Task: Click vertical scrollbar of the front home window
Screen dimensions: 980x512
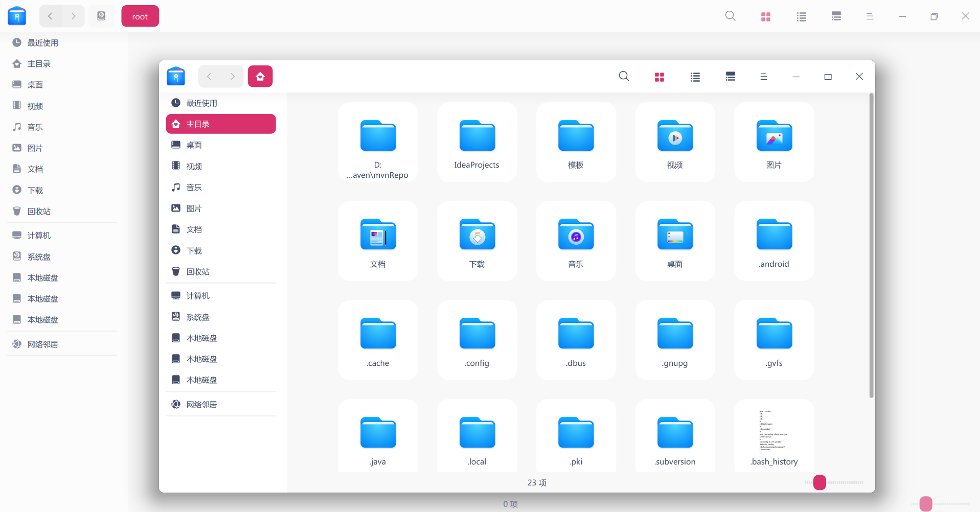Action: 872,245
